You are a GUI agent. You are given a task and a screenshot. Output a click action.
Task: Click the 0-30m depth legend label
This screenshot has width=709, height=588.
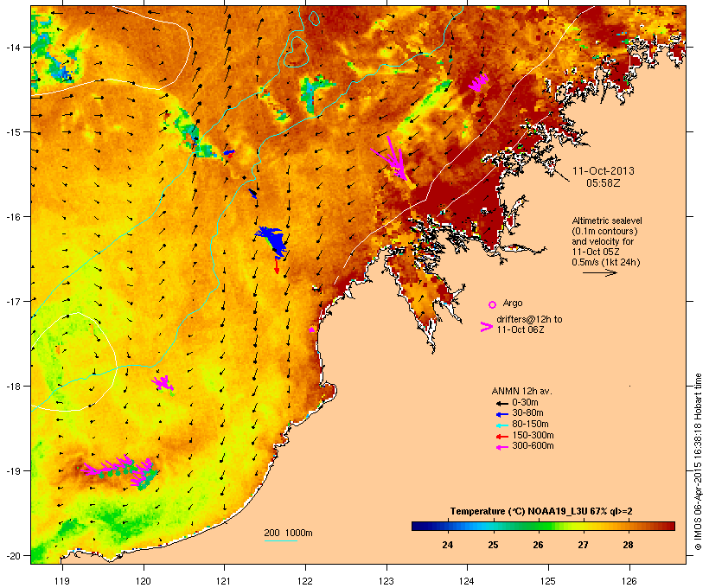(x=525, y=403)
